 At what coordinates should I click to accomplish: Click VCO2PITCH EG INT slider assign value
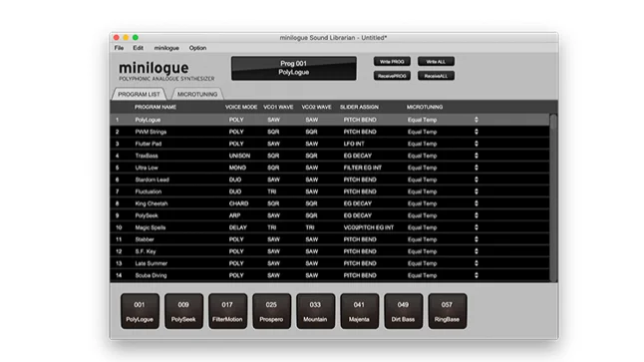(369, 227)
